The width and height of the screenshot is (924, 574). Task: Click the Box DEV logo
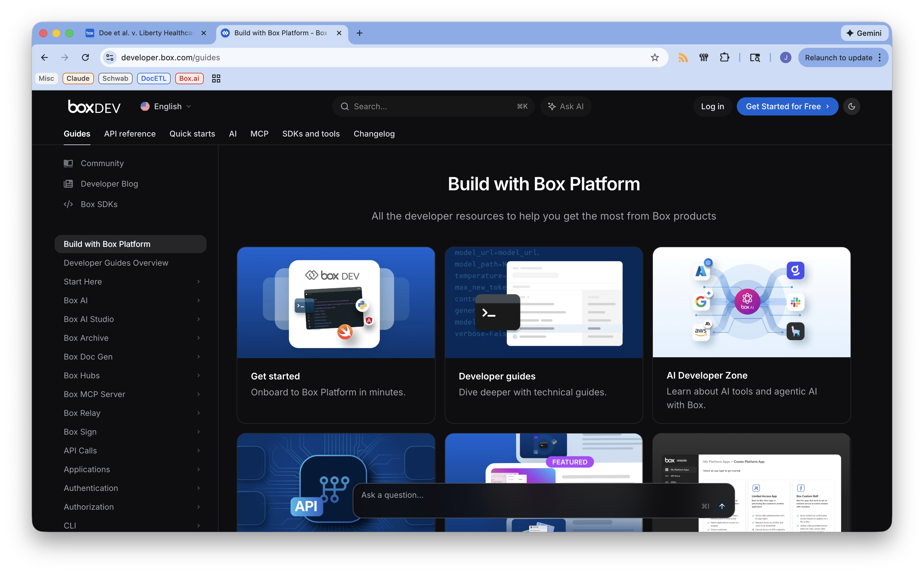94,106
